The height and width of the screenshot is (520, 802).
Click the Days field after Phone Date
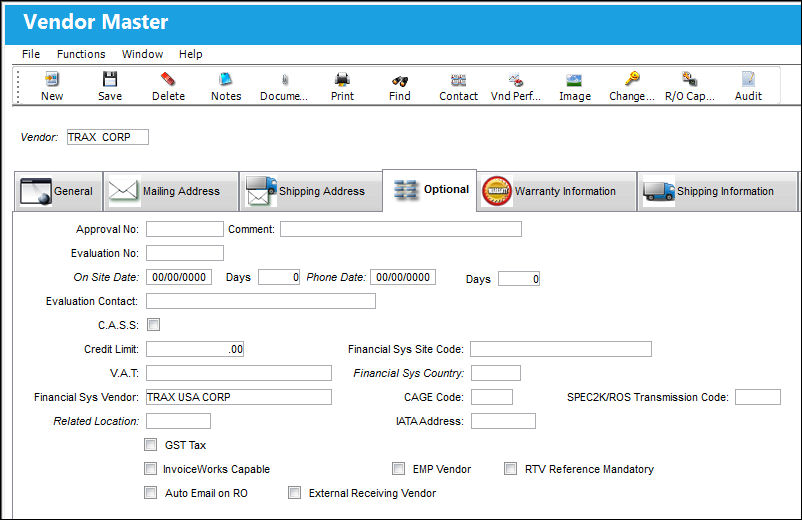[x=519, y=279]
